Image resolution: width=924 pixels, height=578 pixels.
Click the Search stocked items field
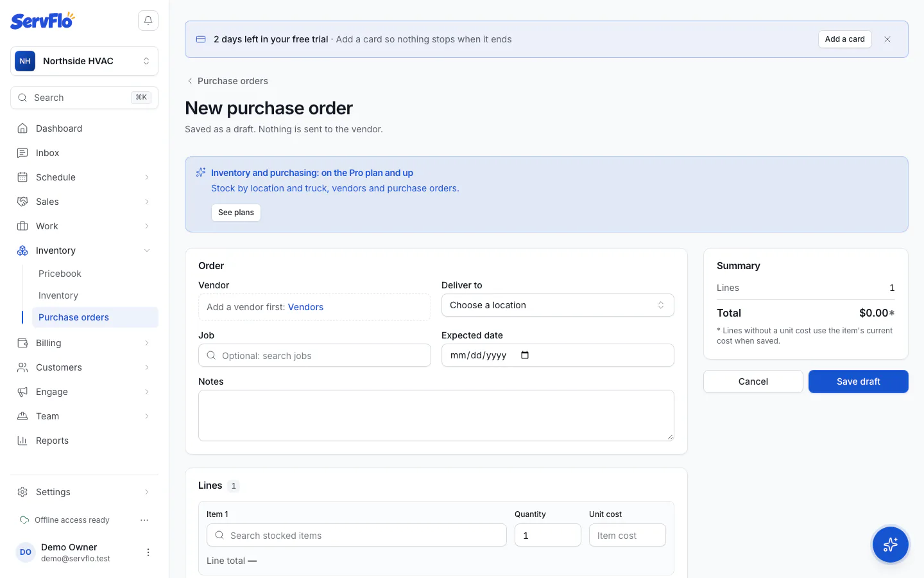click(356, 535)
